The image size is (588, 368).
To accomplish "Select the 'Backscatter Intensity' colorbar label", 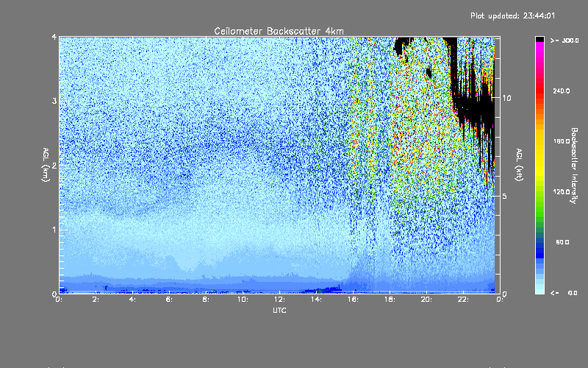I will [574, 166].
